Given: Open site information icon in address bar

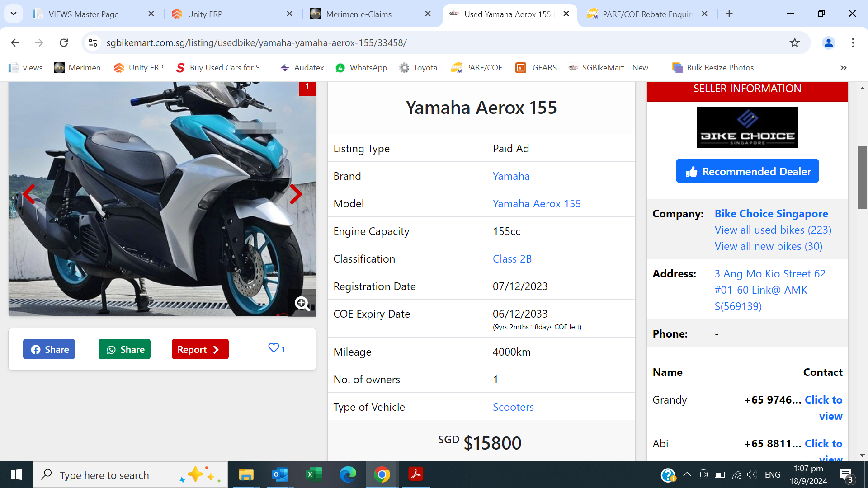Looking at the screenshot, I should (x=93, y=43).
